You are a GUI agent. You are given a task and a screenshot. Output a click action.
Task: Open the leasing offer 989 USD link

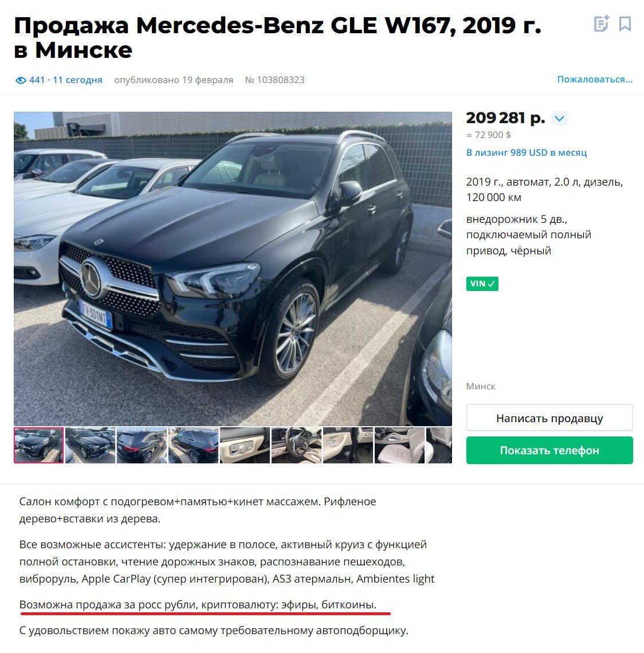click(x=527, y=152)
